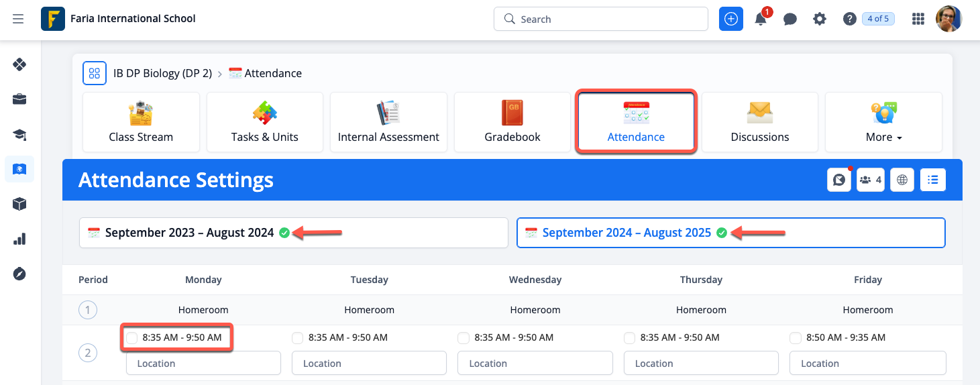Screen dimensions: 980x385
Task: Click the briefcase icon in the sidebar
Action: point(19,100)
